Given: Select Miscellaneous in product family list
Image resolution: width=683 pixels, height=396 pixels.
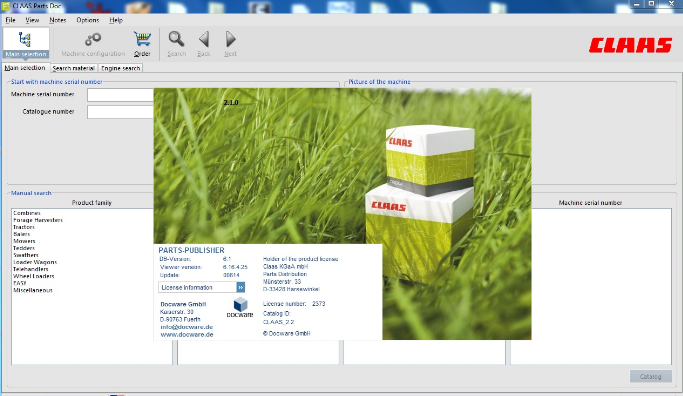Looking at the screenshot, I should pyautogui.click(x=33, y=290).
